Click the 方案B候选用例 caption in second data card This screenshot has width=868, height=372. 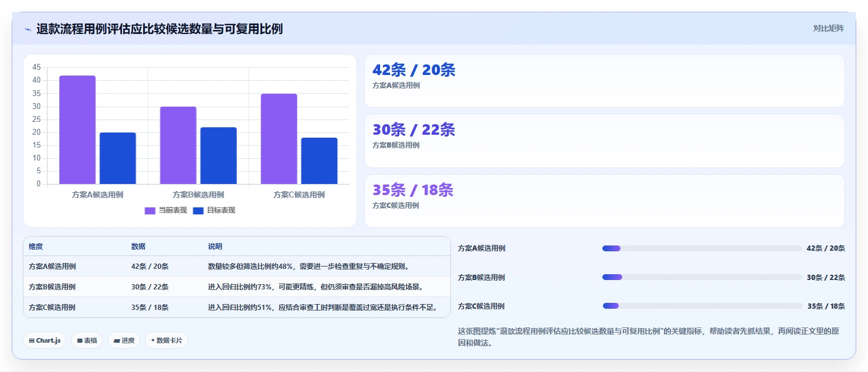click(396, 145)
